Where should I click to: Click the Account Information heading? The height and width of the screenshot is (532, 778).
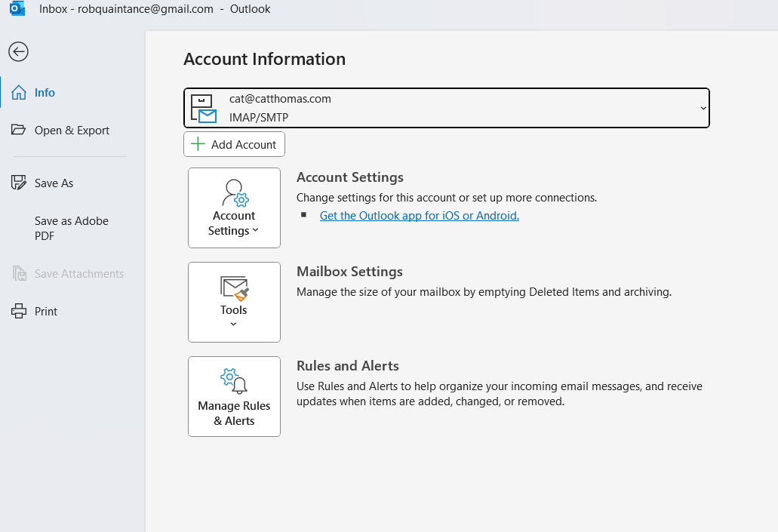(x=264, y=59)
